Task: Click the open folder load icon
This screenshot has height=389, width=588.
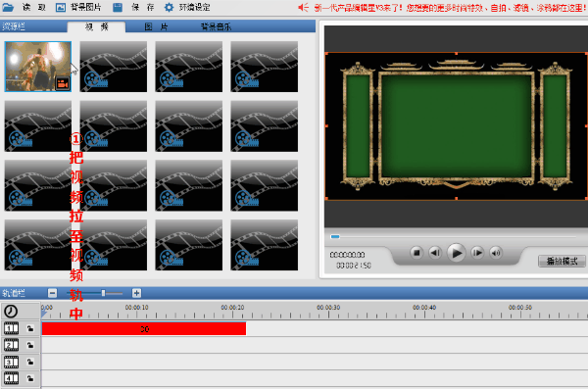Action: point(8,7)
